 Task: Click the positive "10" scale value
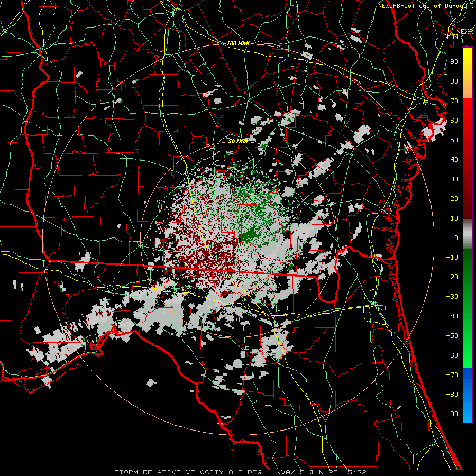(454, 218)
